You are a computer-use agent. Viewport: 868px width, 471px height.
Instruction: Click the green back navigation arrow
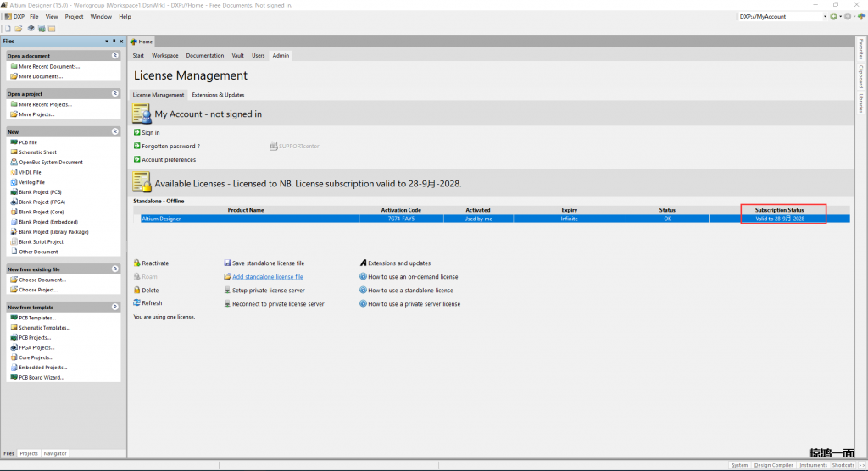(834, 16)
